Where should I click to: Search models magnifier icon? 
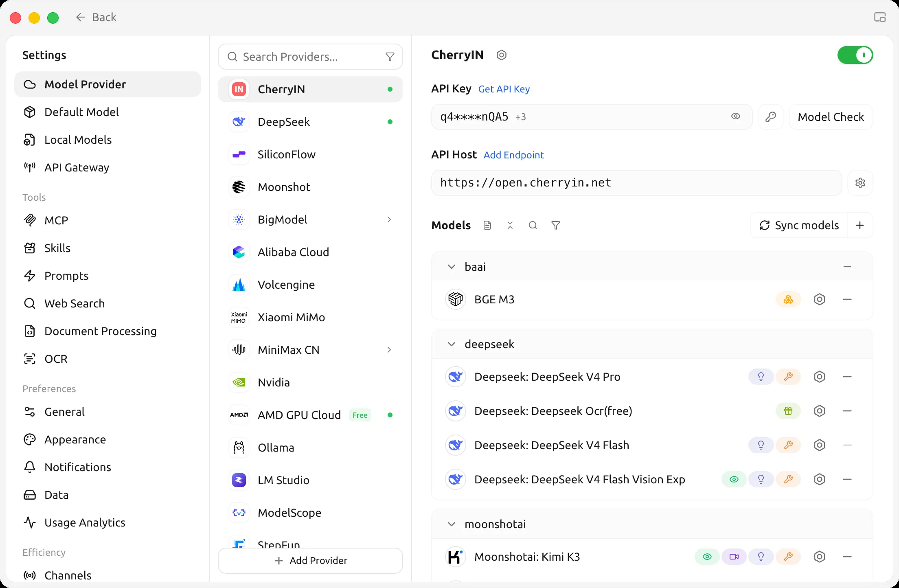533,225
